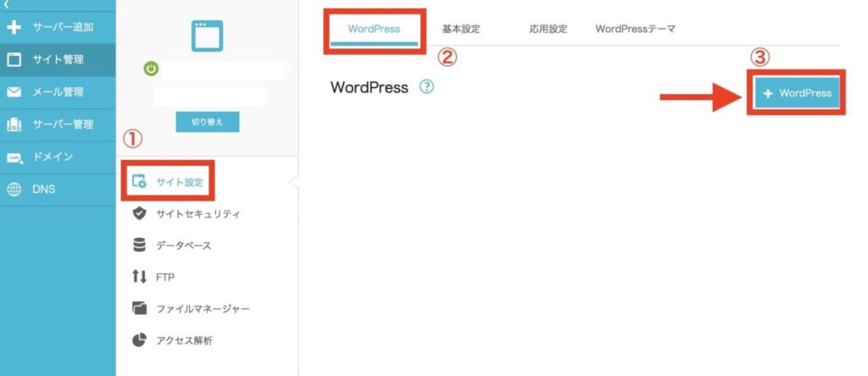868x376 pixels.
Task: Click the shield icon for サイトセキュリティ
Action: [140, 213]
